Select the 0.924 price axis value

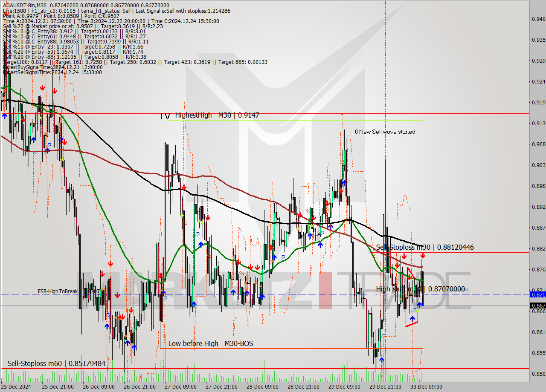(x=538, y=81)
